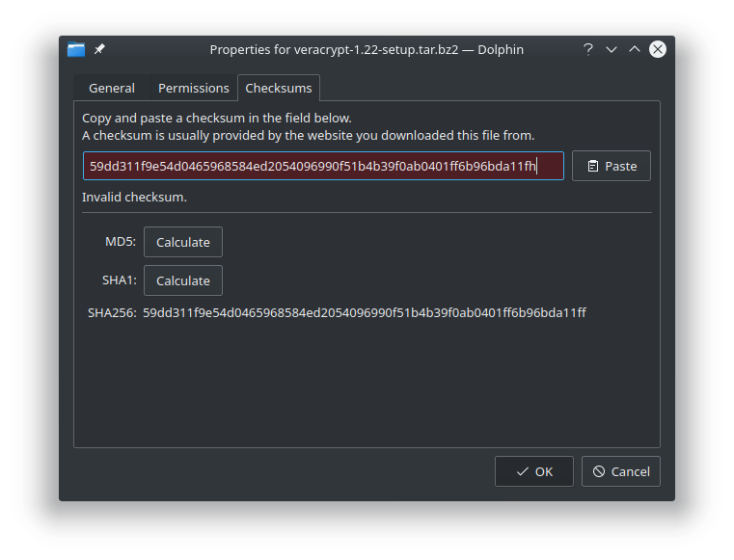734x560 pixels.
Task: Click the "Invalid checksum." message
Action: [134, 198]
